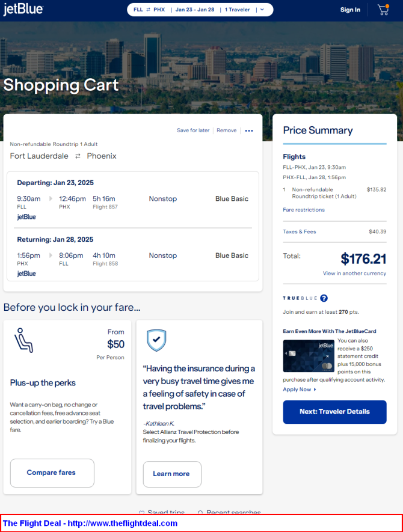
Task: Click the insurance shield checkmark icon
Action: click(x=156, y=340)
